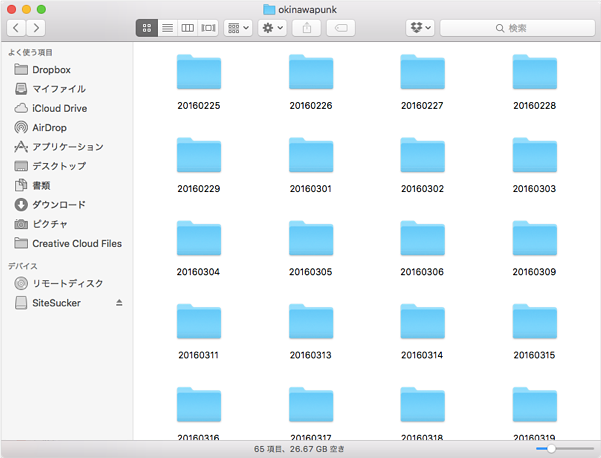
Task: Click the okinawapunk title folder icon
Action: pos(269,10)
